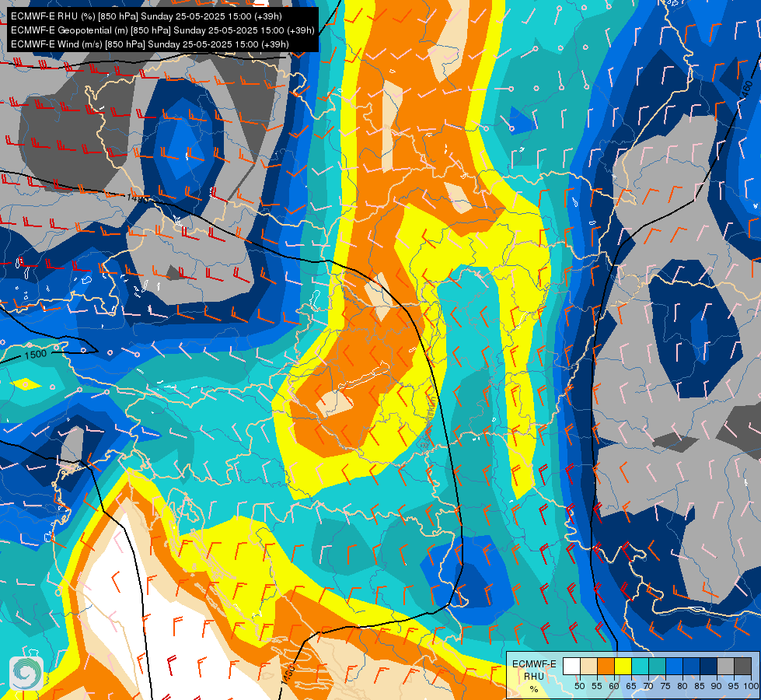Click the 1500 contour label on the left side
The image size is (761, 700).
click(36, 355)
